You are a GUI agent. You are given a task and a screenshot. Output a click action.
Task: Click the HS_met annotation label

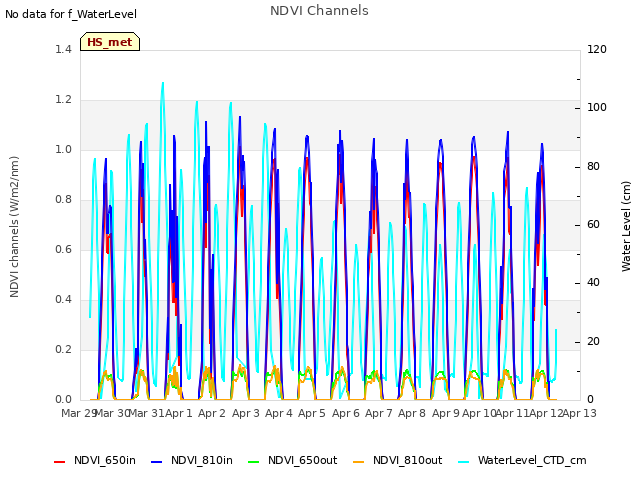click(x=110, y=42)
